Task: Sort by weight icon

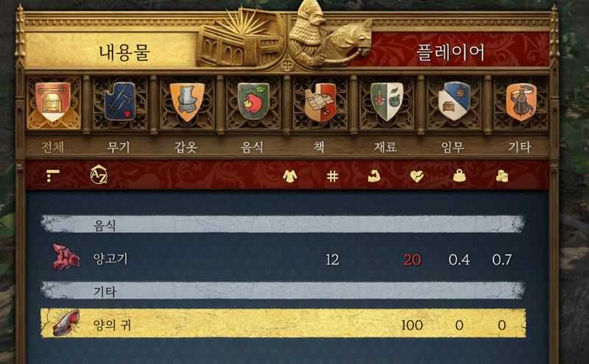Action: (459, 176)
